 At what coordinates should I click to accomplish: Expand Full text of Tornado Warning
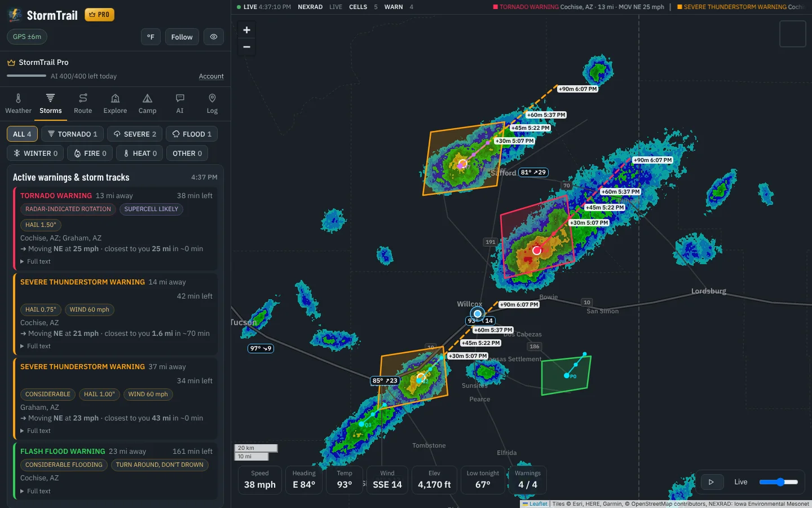(36, 261)
